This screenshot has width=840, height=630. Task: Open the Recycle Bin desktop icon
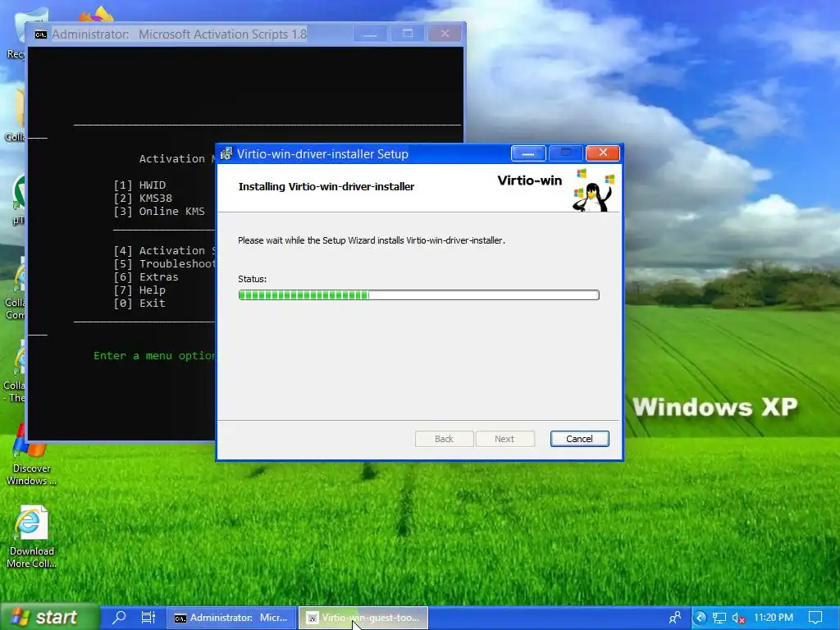pyautogui.click(x=16, y=34)
